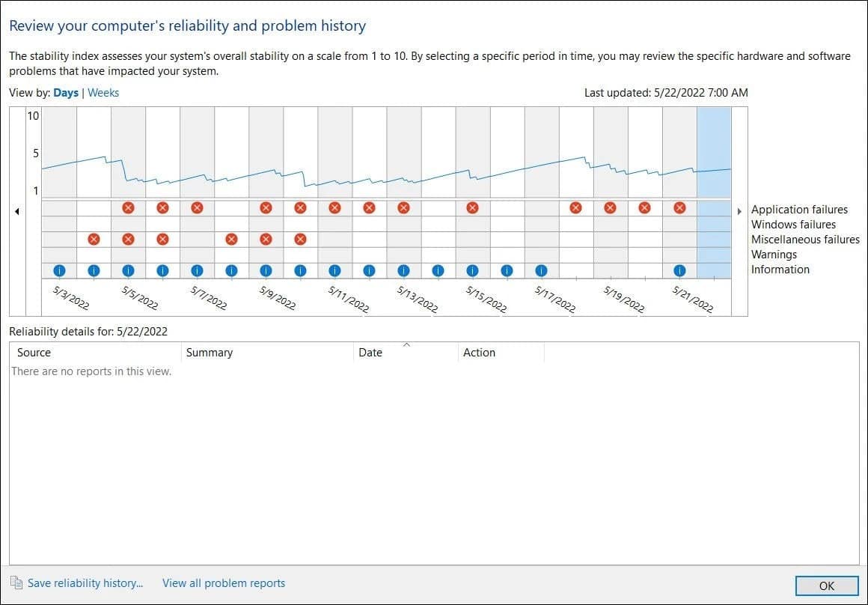Select the application failure icon on 5/5/2022
The image size is (868, 605).
click(x=128, y=207)
